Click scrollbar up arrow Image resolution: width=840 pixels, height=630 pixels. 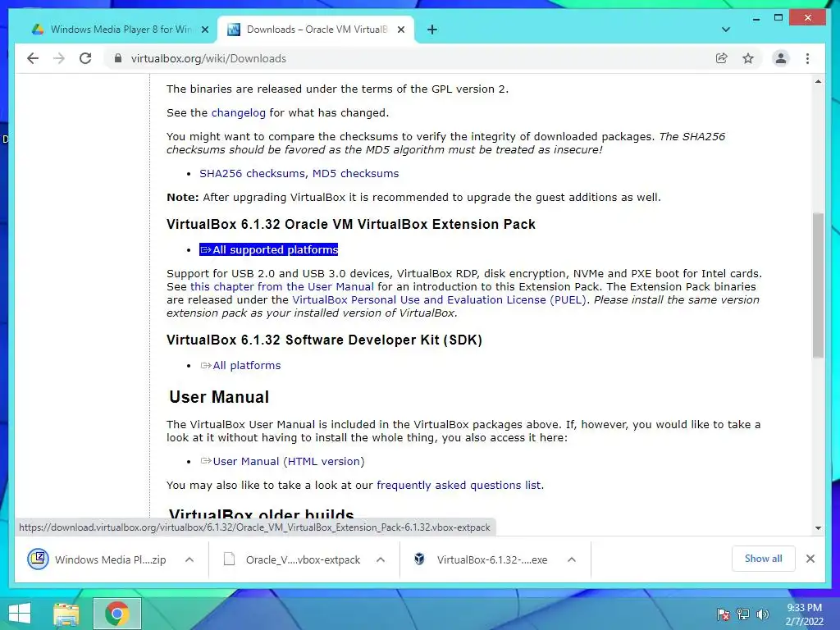[x=818, y=81]
